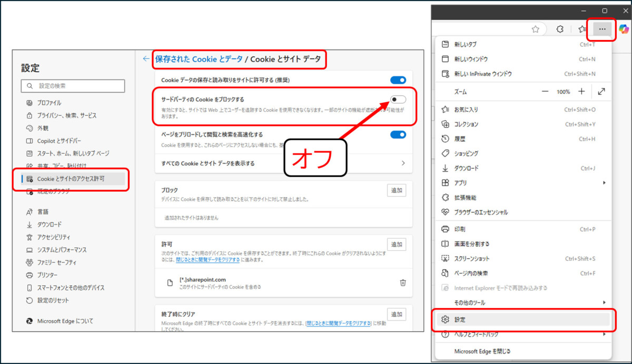Toggle ページをプリロードして閲覧と検索を高速化する switch
The height and width of the screenshot is (364, 632).
click(x=398, y=135)
